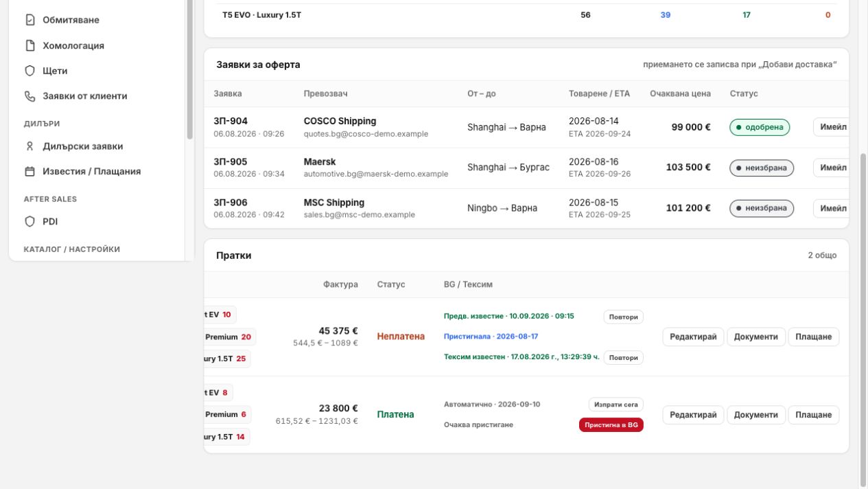Image resolution: width=868 pixels, height=489 pixels.
Task: Click the Щети shield icon
Action: pyautogui.click(x=30, y=71)
